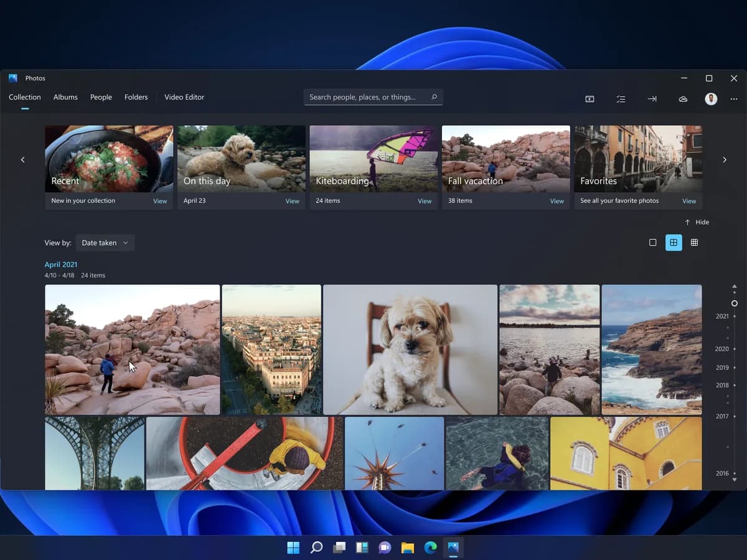Open the OneDrive cloud icon
This screenshot has width=747, height=560.
(683, 99)
